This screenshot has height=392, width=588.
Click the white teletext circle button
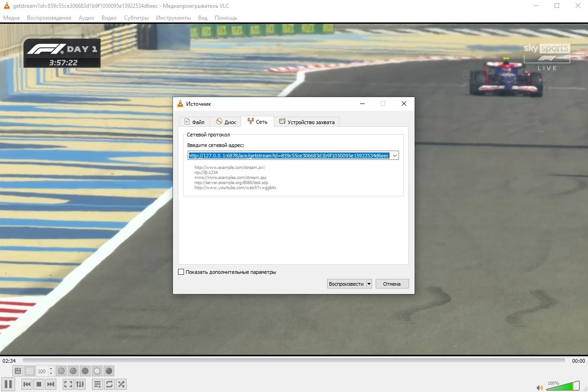97,371
